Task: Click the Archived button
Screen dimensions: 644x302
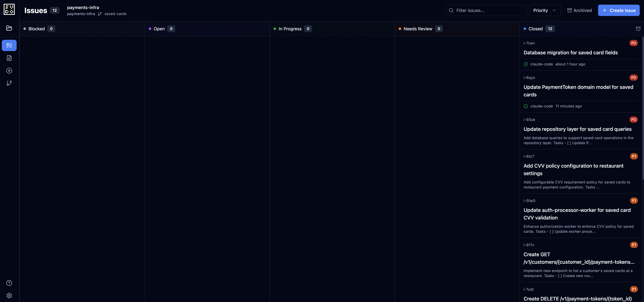Action: (x=579, y=10)
